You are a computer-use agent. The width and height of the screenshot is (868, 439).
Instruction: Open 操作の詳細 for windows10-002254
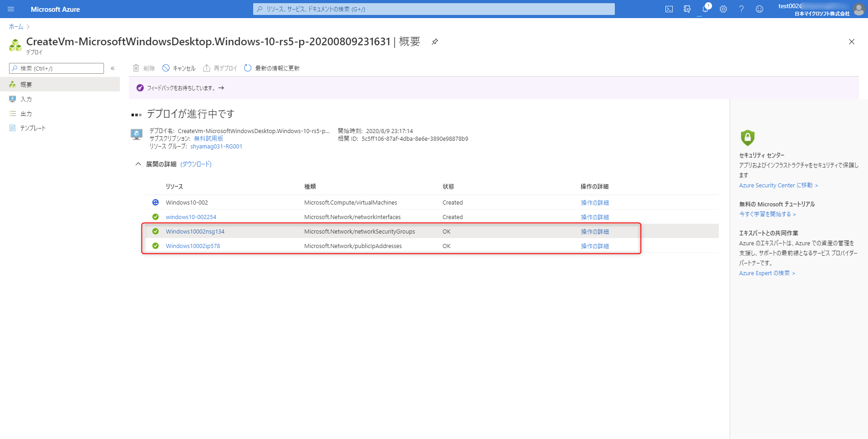(594, 217)
